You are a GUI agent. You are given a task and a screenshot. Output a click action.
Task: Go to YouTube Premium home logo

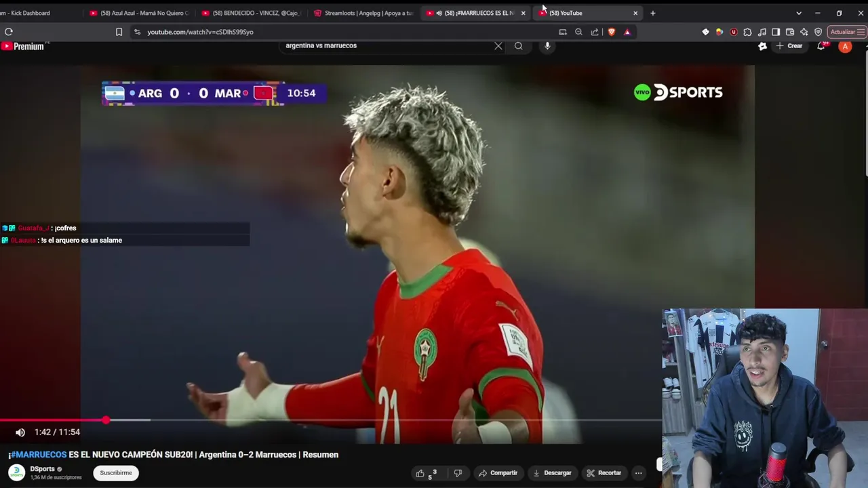[24, 46]
